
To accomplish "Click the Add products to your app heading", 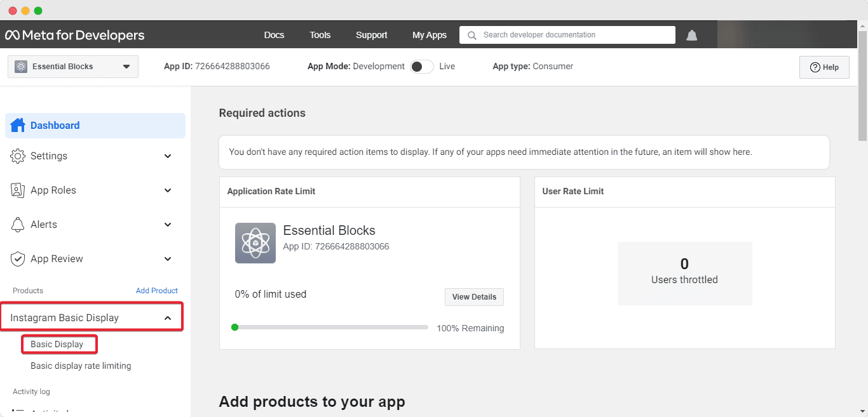I will pos(312,401).
